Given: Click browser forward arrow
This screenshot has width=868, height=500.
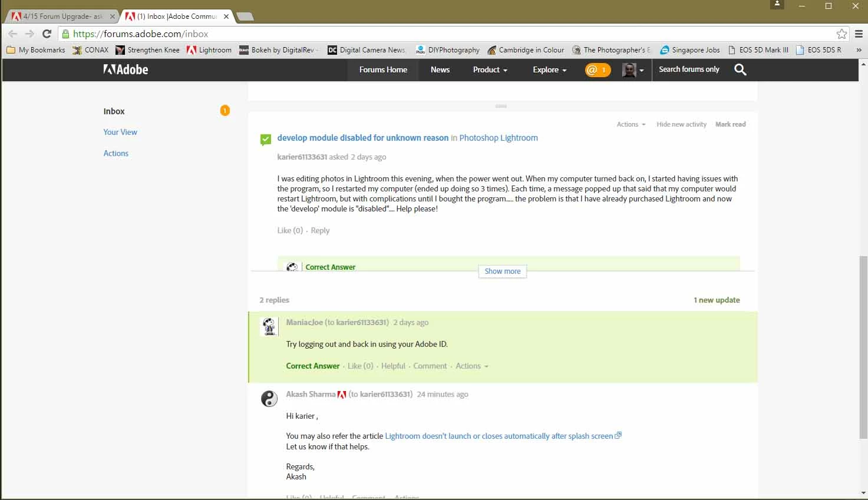Looking at the screenshot, I should [x=29, y=34].
